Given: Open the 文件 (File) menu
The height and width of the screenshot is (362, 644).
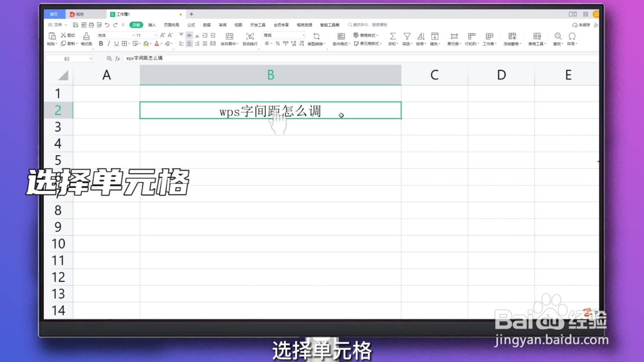Looking at the screenshot, I should (57, 25).
